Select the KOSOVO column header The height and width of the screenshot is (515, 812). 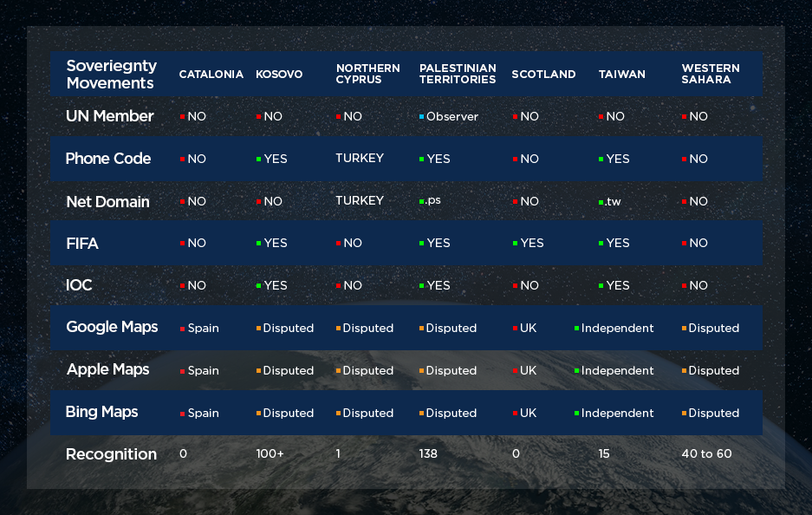279,74
